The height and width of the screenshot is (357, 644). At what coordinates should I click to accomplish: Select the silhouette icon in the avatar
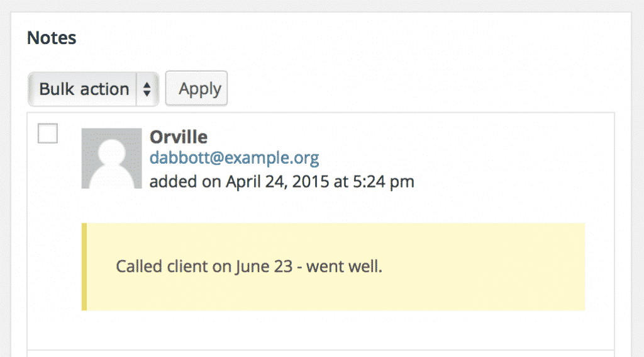click(x=112, y=163)
